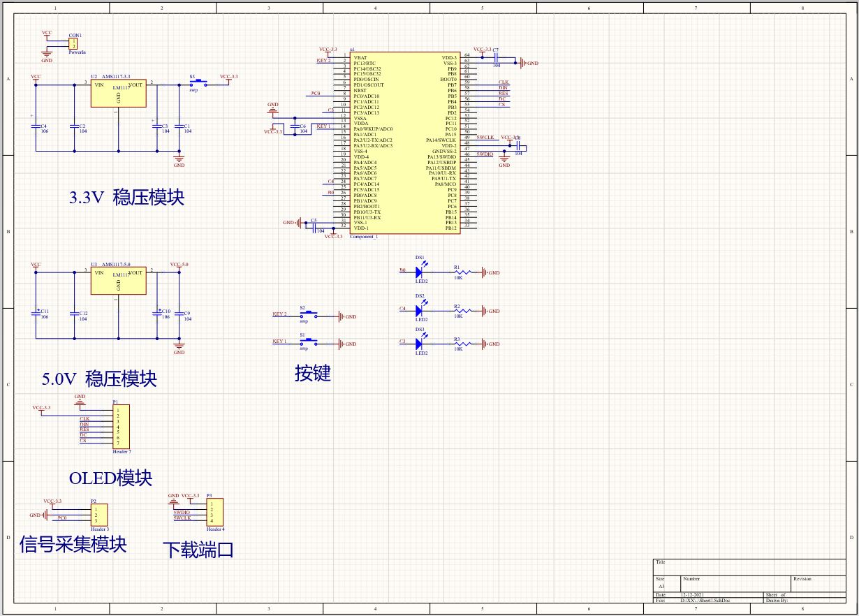Click the KEY 1 net label beside switch S1

pyautogui.click(x=279, y=341)
